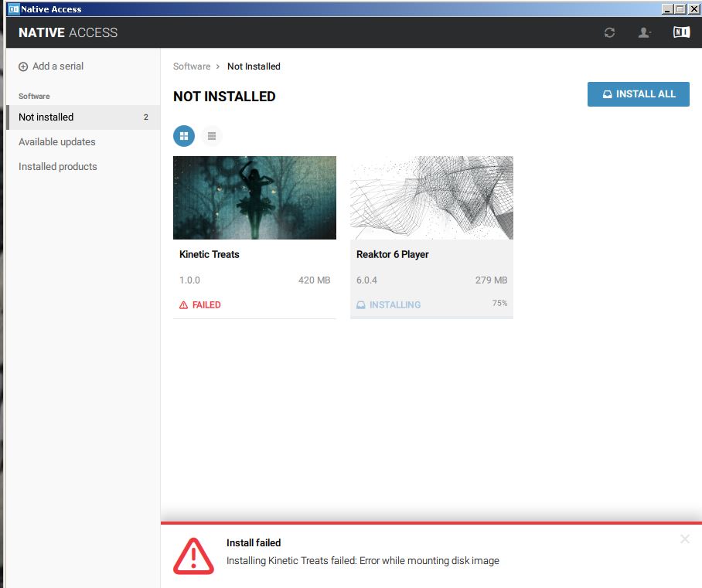Click the Not installed count badge 2
Viewport: 702px width, 588px height.
coord(146,117)
